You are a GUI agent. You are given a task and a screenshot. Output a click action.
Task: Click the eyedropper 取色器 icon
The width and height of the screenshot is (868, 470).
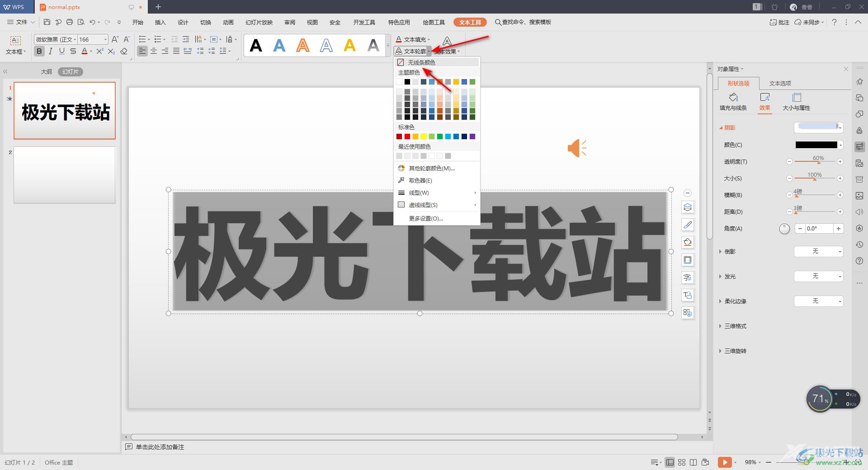pyautogui.click(x=401, y=180)
